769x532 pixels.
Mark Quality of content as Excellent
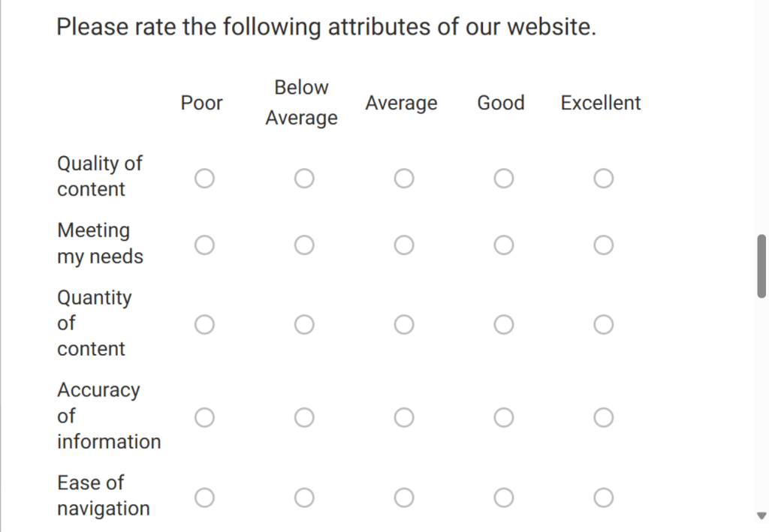603,179
